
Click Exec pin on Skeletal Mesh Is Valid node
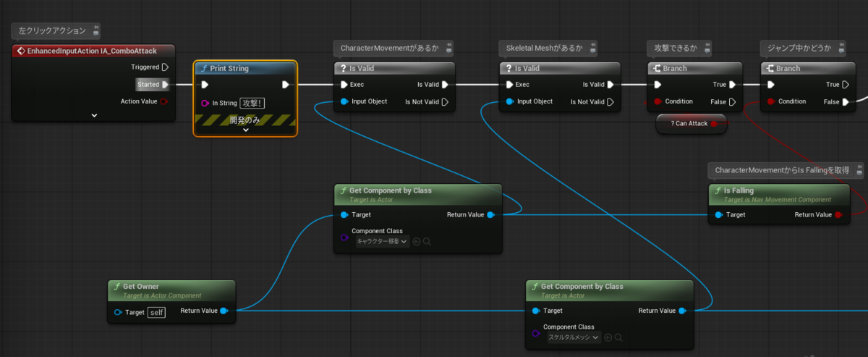510,84
